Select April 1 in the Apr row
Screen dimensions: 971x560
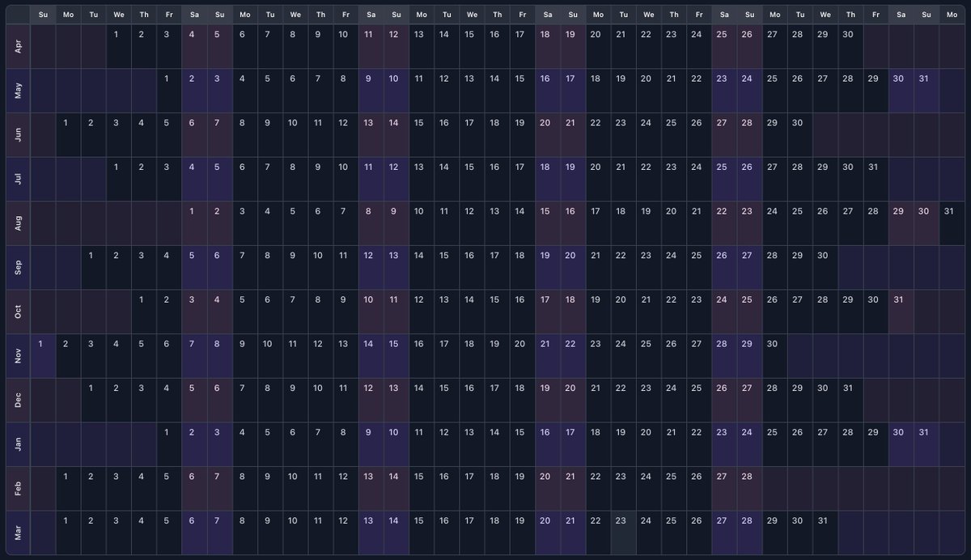tap(119, 47)
